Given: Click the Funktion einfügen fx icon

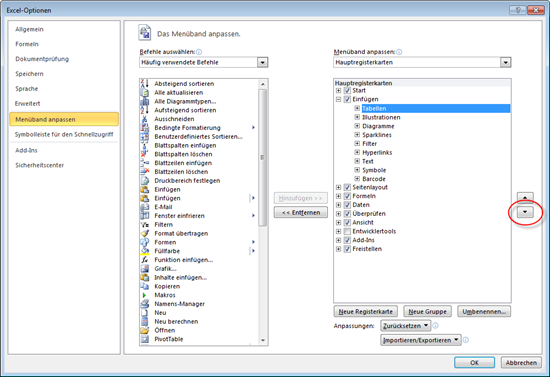Looking at the screenshot, I should pyautogui.click(x=145, y=260).
